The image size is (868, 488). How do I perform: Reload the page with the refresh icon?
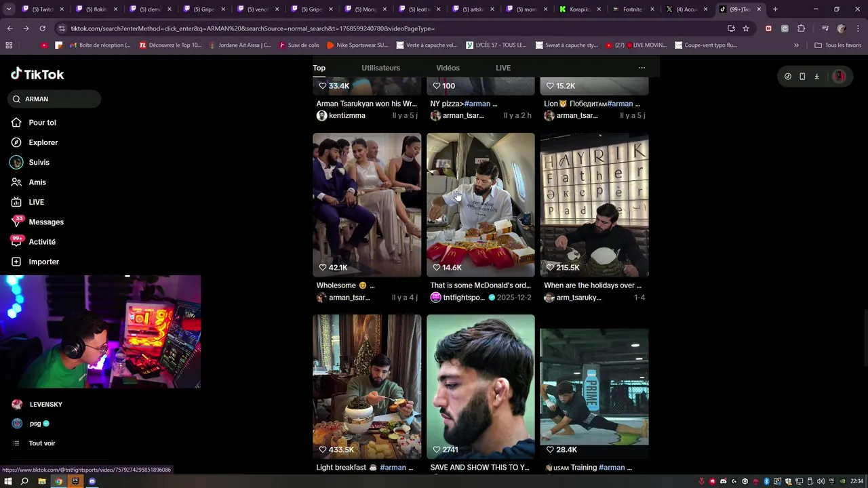tap(42, 28)
